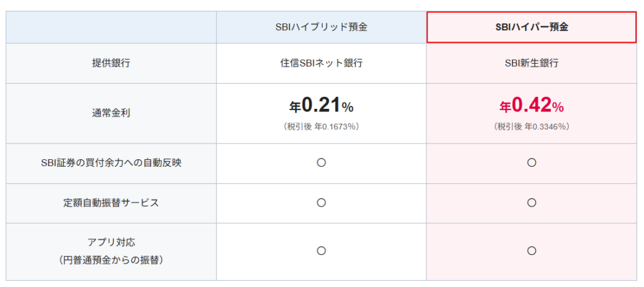
Task: Click hybrid deposit circle for アプリ対応
Action: 321,250
